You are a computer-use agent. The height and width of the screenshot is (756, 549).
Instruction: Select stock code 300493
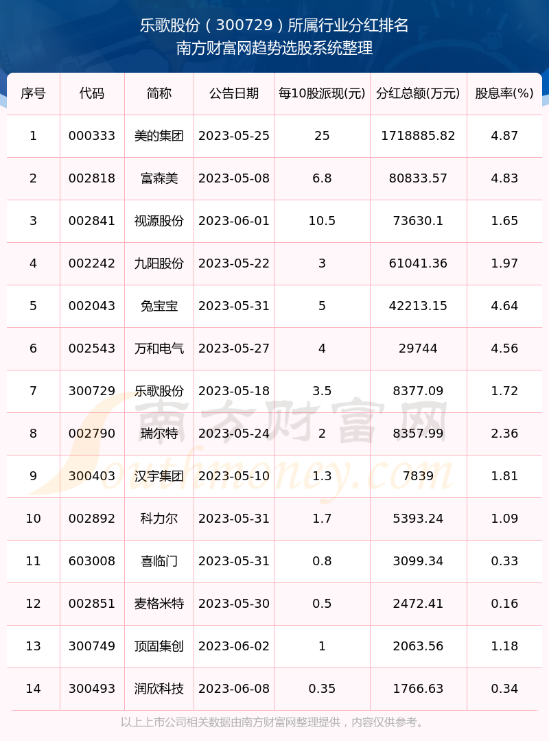92,689
